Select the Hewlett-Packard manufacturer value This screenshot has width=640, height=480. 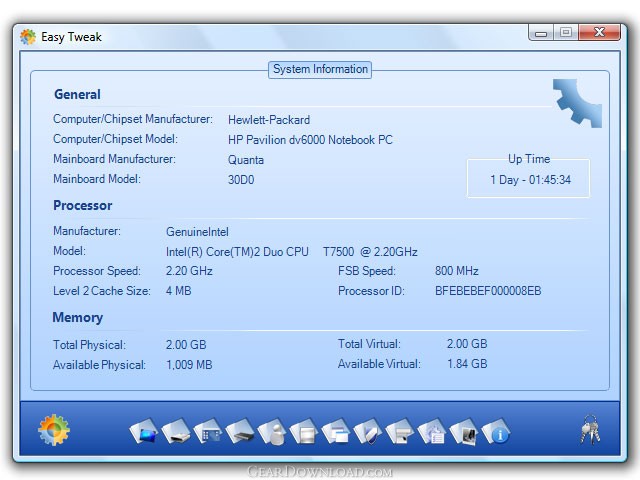click(269, 120)
